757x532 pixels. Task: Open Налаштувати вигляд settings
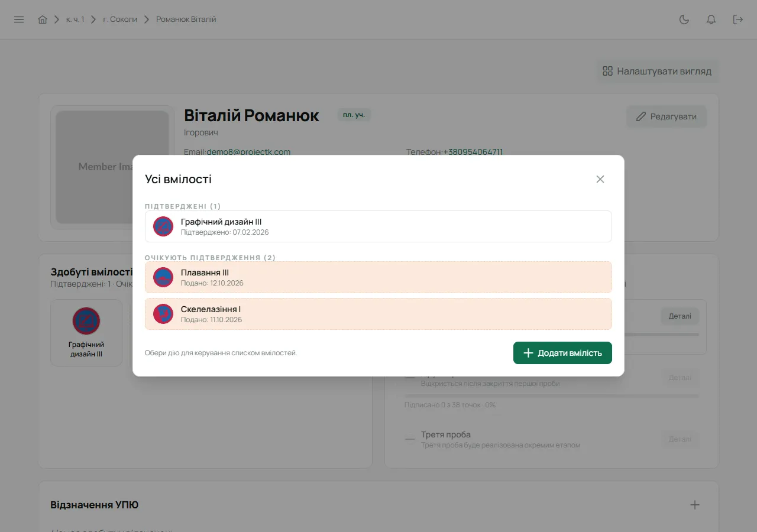[x=657, y=72]
